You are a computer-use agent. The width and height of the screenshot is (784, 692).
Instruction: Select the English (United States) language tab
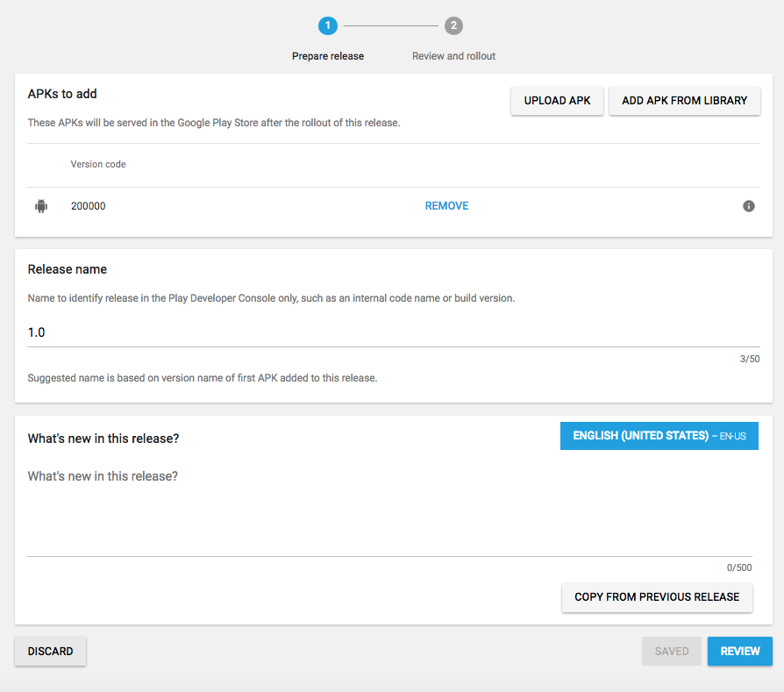pyautogui.click(x=659, y=436)
